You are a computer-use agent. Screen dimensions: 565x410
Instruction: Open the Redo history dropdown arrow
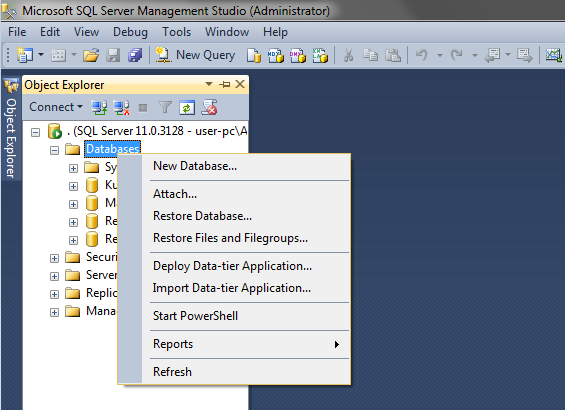point(475,55)
